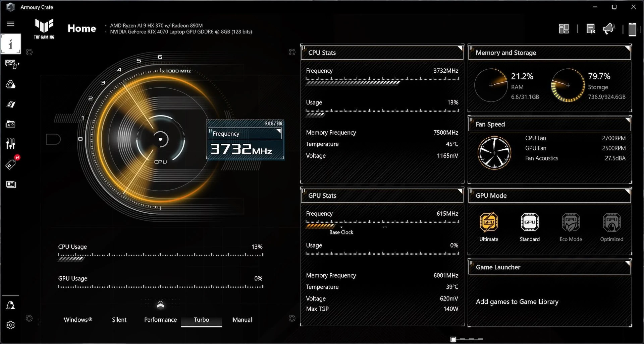Select the Silent operating mode

click(119, 320)
